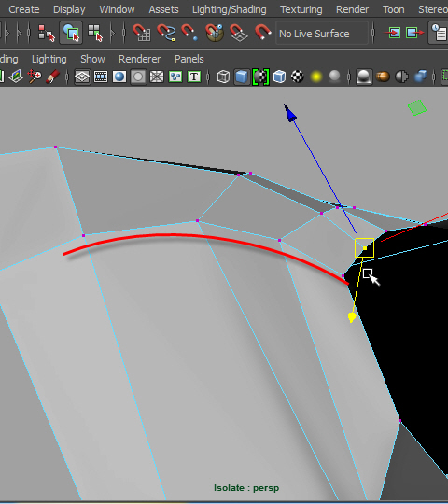Click the Make Live magnet icon
448x504 pixels.
pos(262,33)
